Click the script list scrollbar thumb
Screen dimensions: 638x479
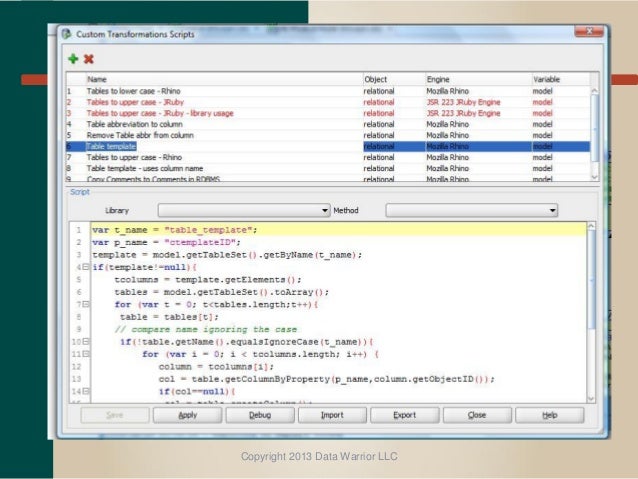pyautogui.click(x=594, y=128)
